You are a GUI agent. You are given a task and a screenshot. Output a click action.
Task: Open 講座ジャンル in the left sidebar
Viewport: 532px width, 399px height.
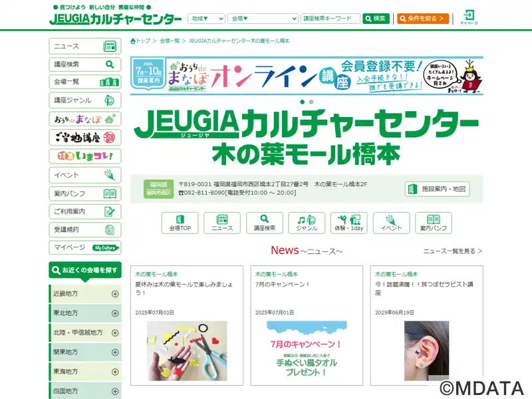tap(85, 100)
